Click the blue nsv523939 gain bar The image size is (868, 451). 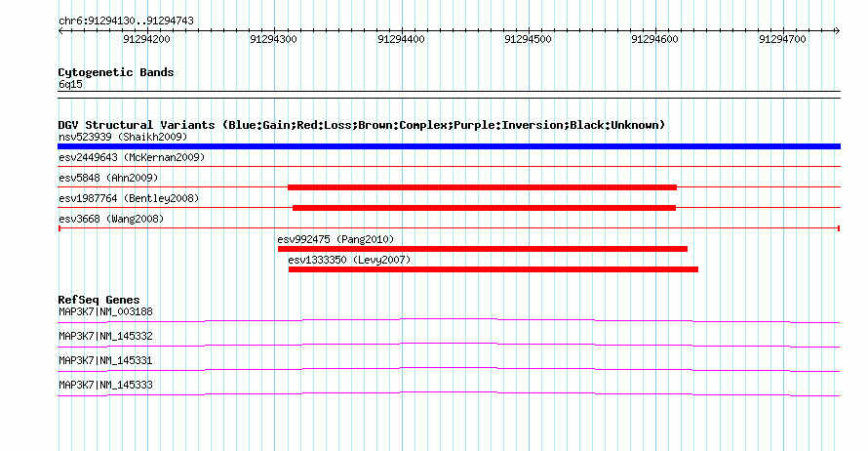[x=449, y=146]
